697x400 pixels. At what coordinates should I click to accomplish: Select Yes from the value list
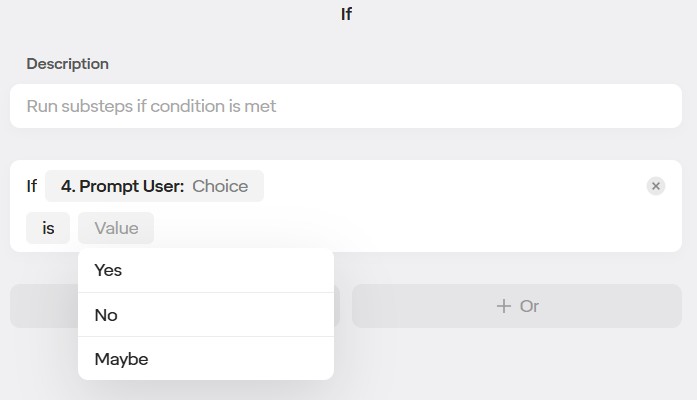[108, 270]
